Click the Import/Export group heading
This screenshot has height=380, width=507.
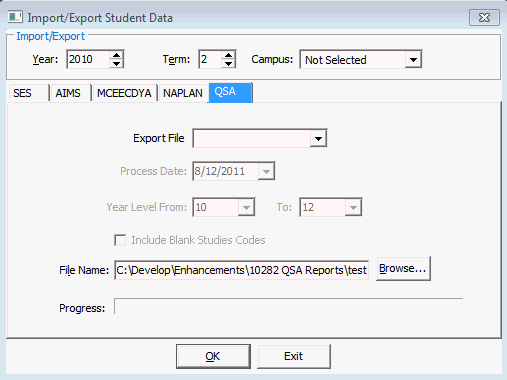click(x=51, y=36)
